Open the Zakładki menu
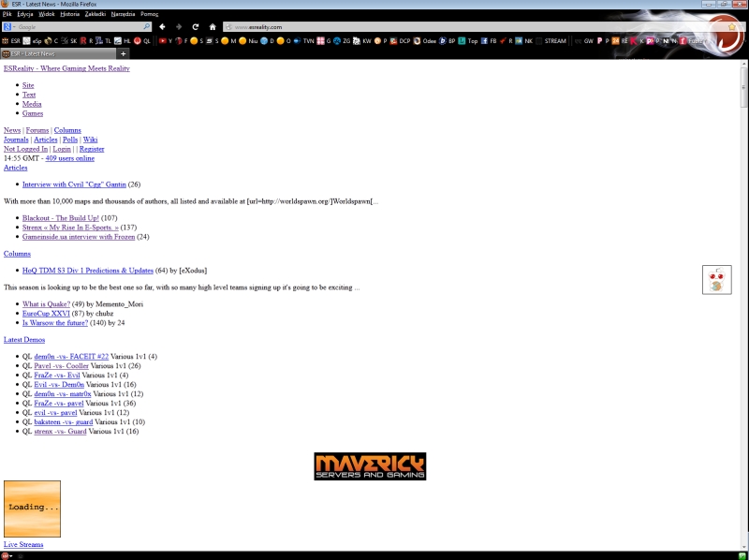749x560 pixels. (95, 15)
